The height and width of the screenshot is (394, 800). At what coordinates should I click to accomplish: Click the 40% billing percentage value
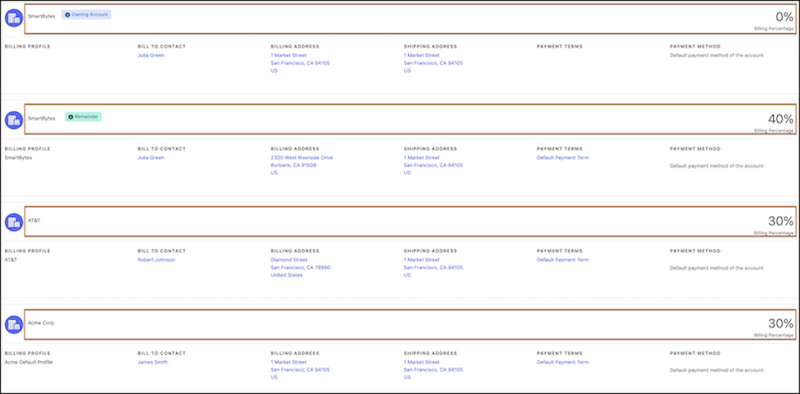pyautogui.click(x=781, y=119)
